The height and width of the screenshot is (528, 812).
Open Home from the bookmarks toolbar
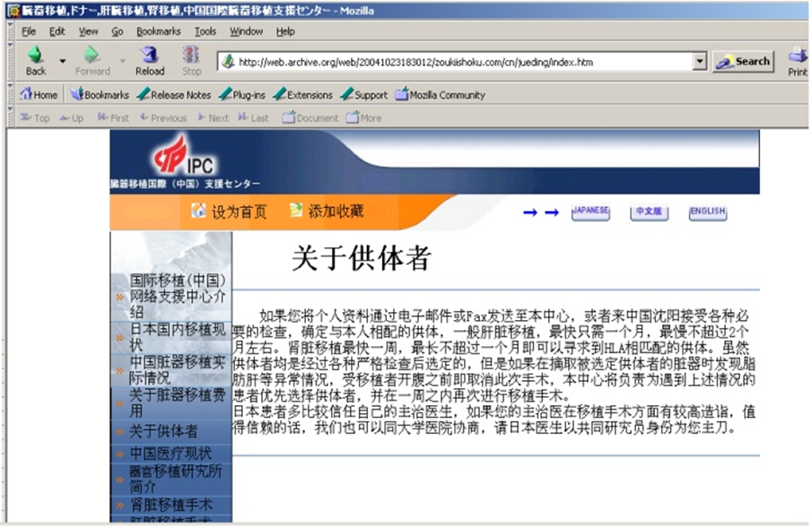pyautogui.click(x=39, y=95)
